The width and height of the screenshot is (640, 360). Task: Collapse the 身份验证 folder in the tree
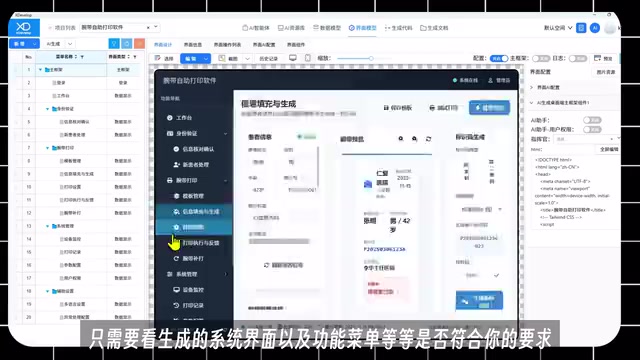point(47,109)
